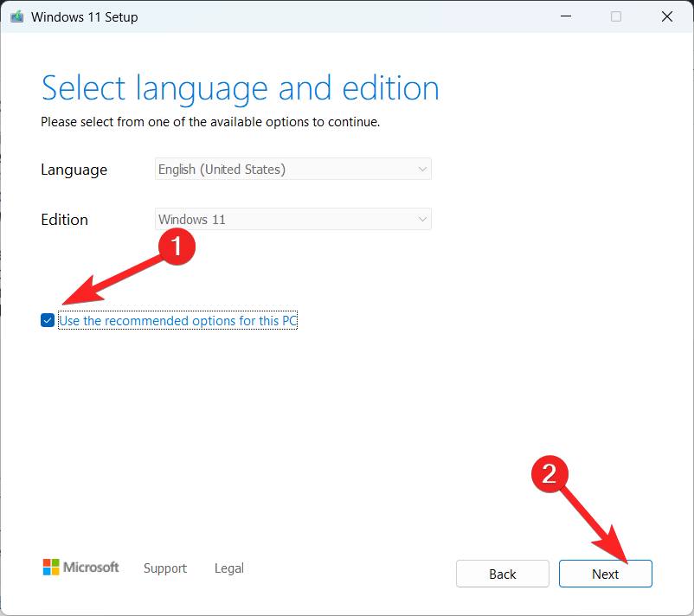694x616 pixels.
Task: Click the 'Select language and edition' heading
Action: coord(240,88)
